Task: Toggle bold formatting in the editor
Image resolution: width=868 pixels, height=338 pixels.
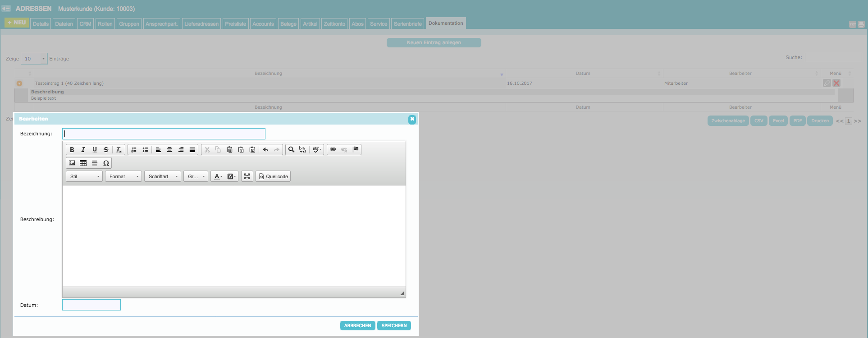Action: point(72,150)
